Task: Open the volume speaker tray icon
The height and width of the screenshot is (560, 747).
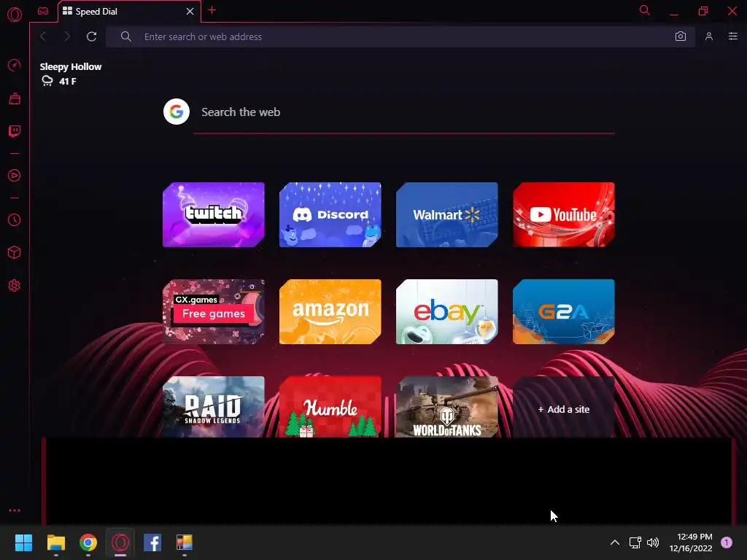Action: pyautogui.click(x=653, y=542)
